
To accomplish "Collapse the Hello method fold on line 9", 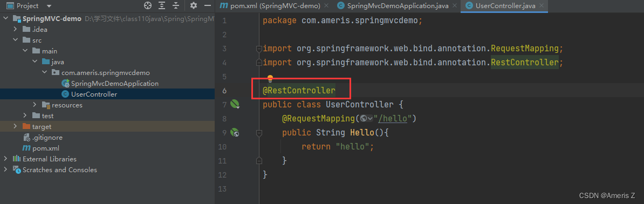I will tap(259, 133).
